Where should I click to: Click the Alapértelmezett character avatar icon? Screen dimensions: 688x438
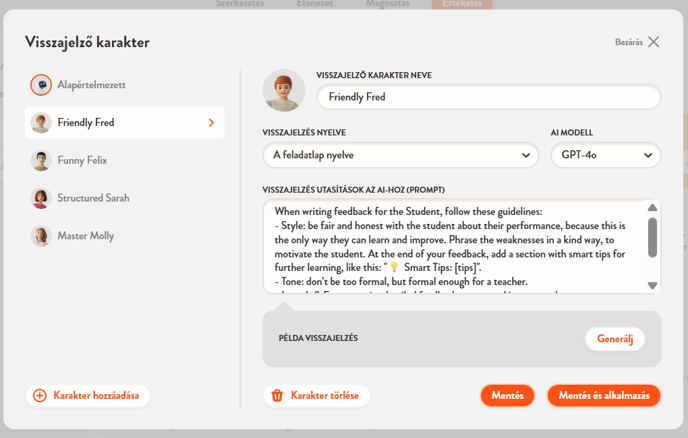pyautogui.click(x=40, y=85)
